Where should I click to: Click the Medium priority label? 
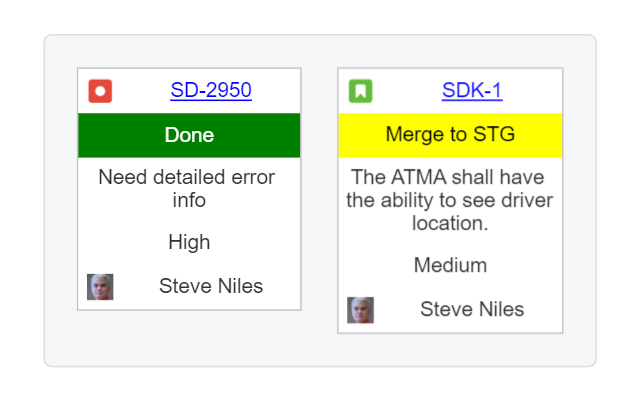point(450,265)
